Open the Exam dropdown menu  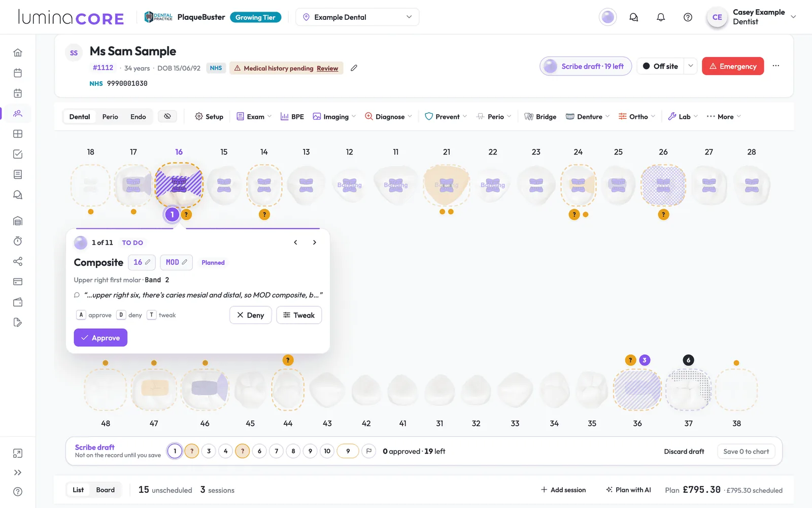[x=254, y=116]
